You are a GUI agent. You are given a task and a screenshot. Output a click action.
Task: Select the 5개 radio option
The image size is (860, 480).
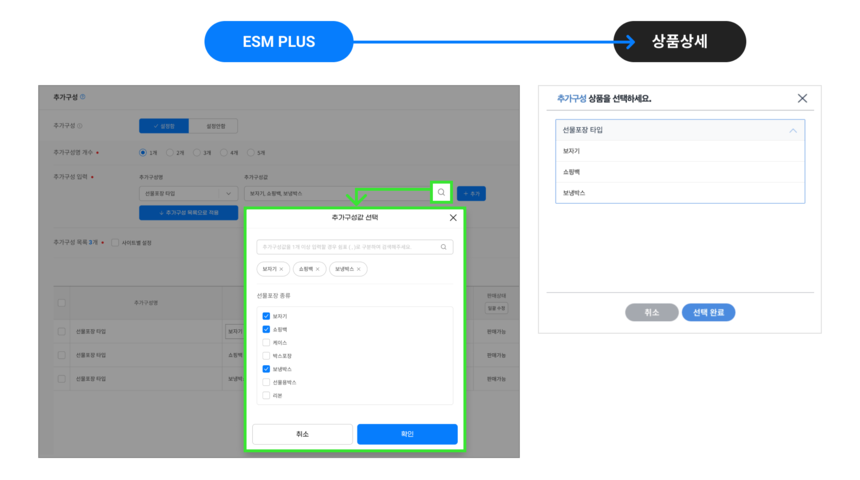pyautogui.click(x=250, y=153)
